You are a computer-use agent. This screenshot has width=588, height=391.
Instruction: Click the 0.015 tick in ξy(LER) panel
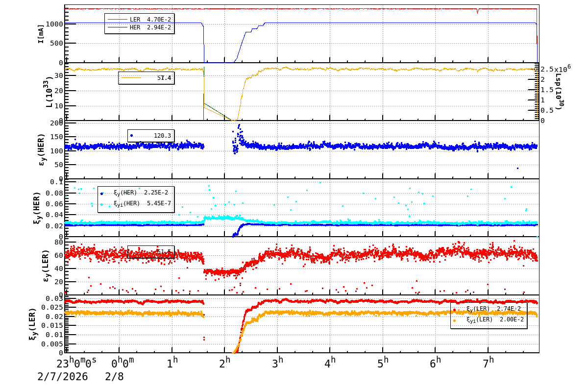click(x=52, y=326)
